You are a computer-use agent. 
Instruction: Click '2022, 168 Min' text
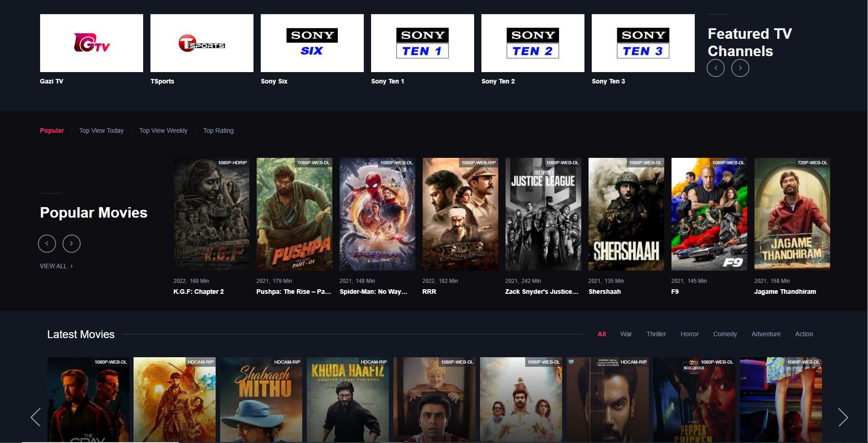coord(191,281)
